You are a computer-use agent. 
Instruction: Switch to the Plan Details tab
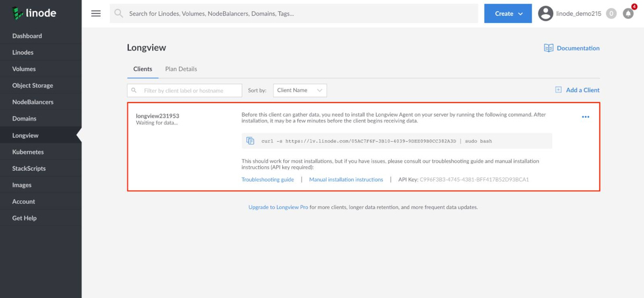181,69
